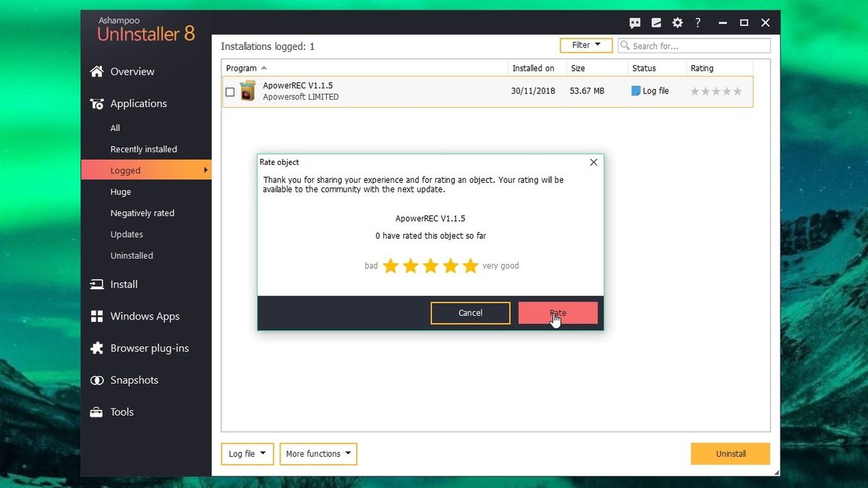
Task: Click the second star in the dialog
Action: [410, 266]
